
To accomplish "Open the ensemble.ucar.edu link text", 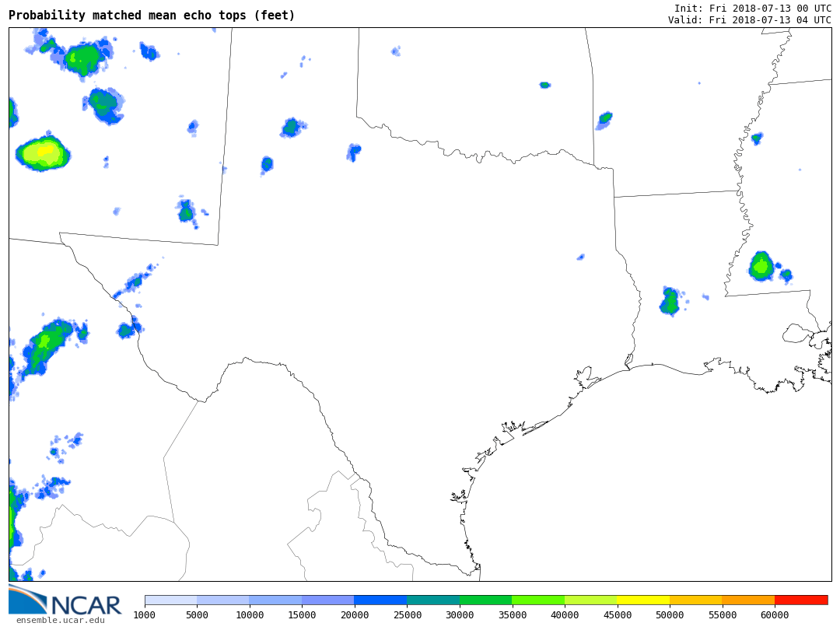I will pyautogui.click(x=60, y=620).
